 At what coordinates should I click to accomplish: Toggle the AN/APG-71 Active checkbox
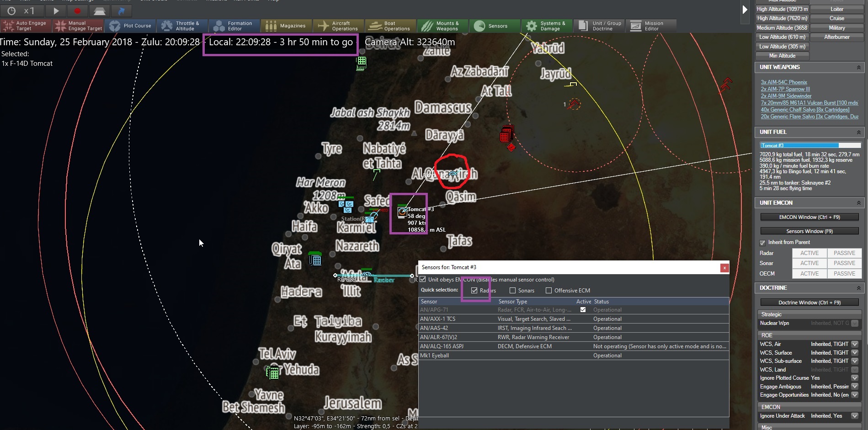point(583,309)
